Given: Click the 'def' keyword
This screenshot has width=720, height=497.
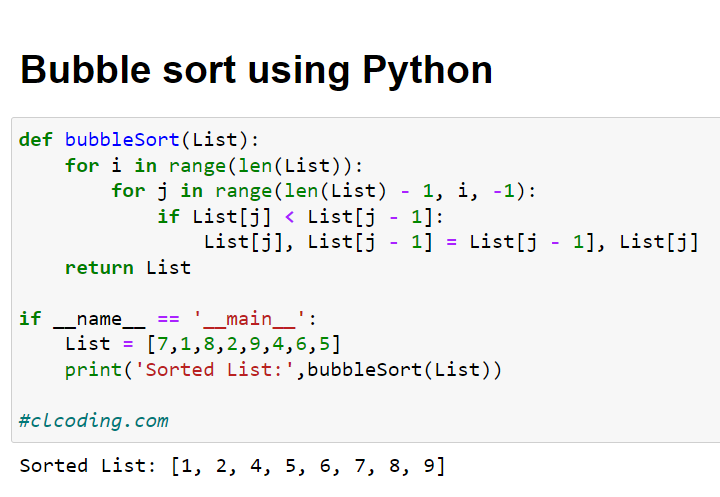Looking at the screenshot, I should pos(36,139).
